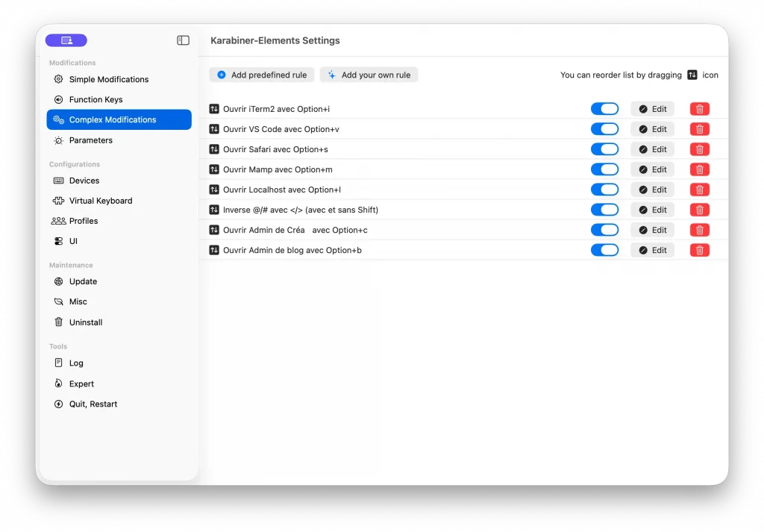Open the Uninstall section
Viewport: 764px width, 532px height.
pos(85,322)
